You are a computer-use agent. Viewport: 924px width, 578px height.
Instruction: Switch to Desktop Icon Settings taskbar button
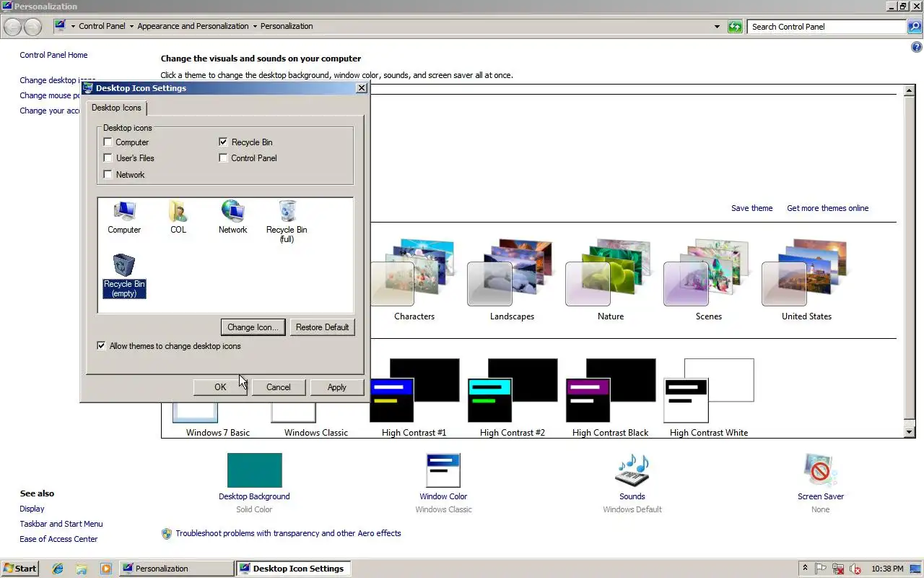pyautogui.click(x=294, y=569)
